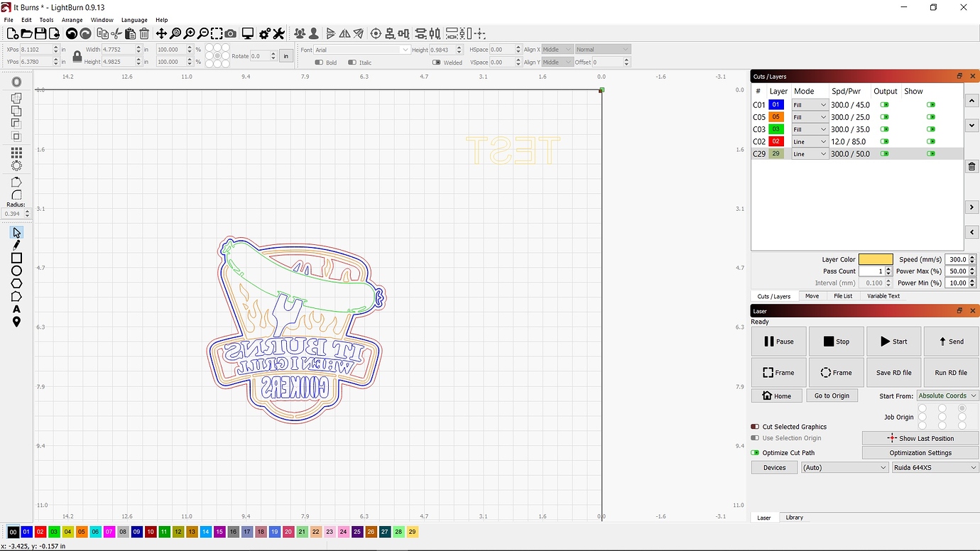Open settings with the gear icon
Screen dimensions: 980x551
coord(265,33)
